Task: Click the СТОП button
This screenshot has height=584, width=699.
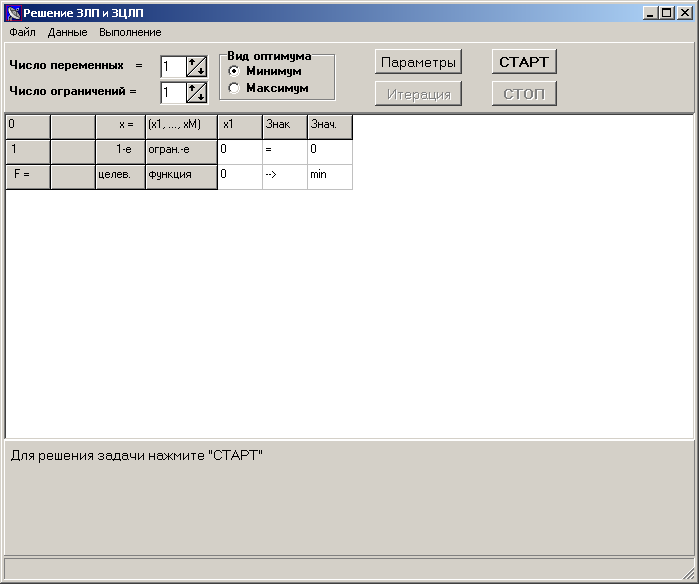Action: pos(524,94)
